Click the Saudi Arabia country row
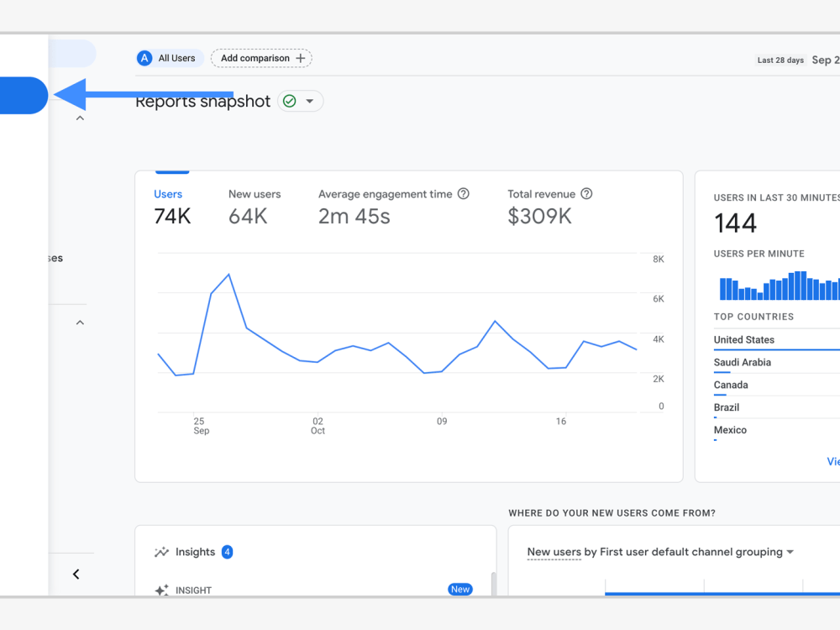Image resolution: width=840 pixels, height=630 pixels. (x=776, y=363)
